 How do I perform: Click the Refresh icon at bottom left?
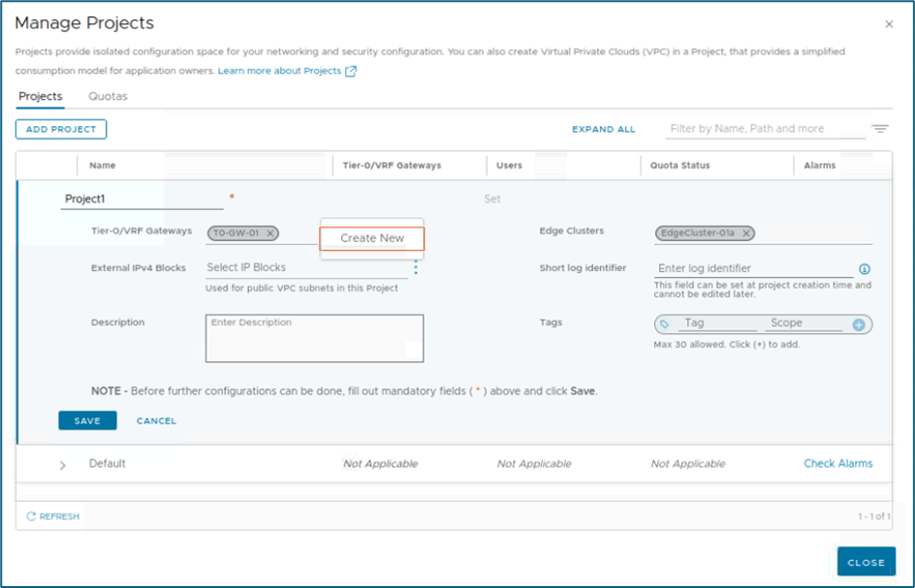tap(31, 516)
